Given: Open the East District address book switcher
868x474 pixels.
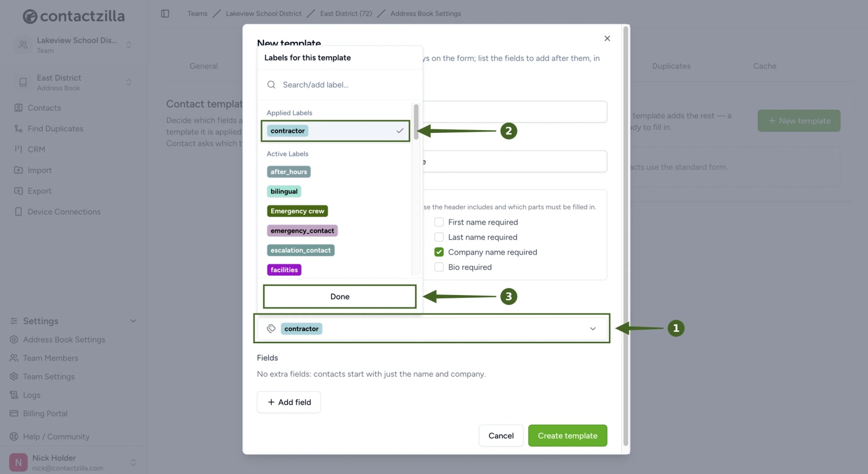Looking at the screenshot, I should point(74,82).
